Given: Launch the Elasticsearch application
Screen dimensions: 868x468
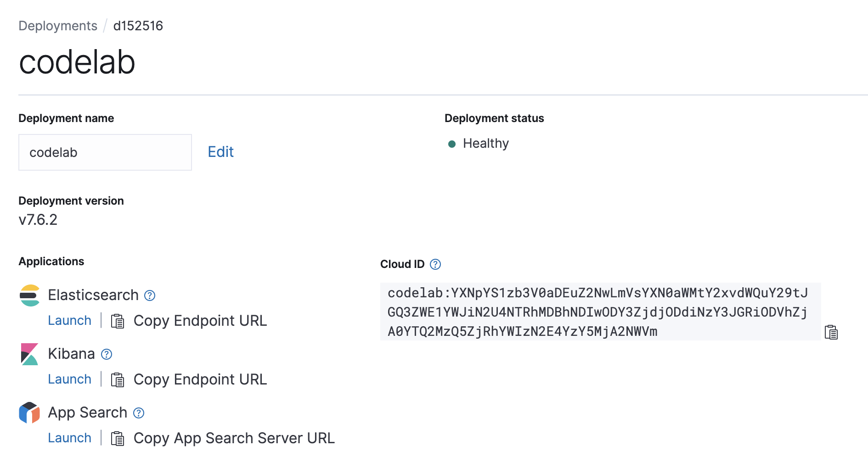Looking at the screenshot, I should pyautogui.click(x=69, y=321).
